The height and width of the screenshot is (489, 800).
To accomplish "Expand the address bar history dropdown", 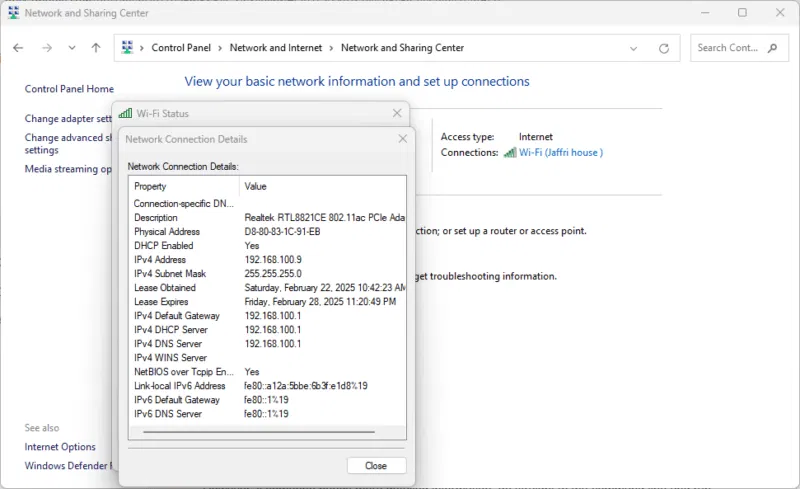I will [634, 48].
